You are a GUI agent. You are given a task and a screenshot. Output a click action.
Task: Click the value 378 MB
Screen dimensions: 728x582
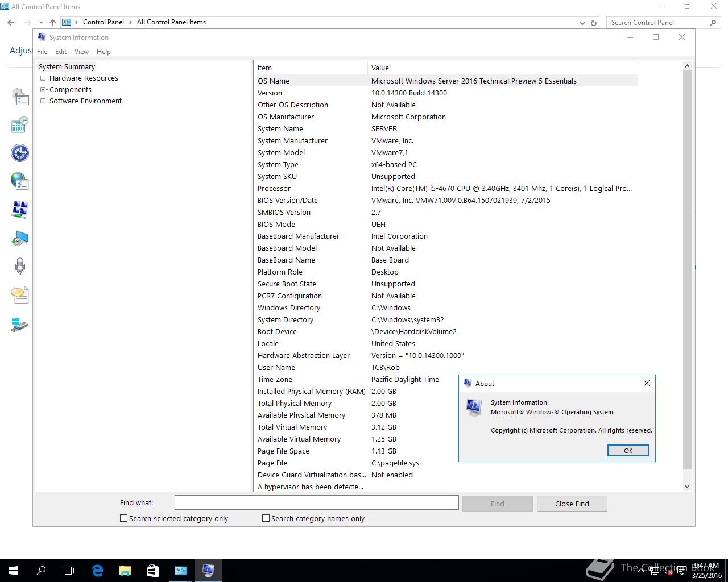coord(384,415)
